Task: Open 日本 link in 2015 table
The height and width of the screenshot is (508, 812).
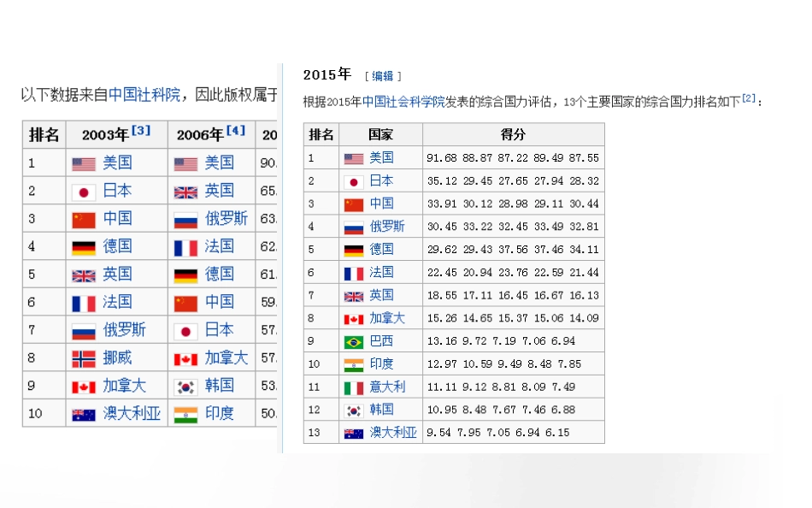Action: pos(382,180)
